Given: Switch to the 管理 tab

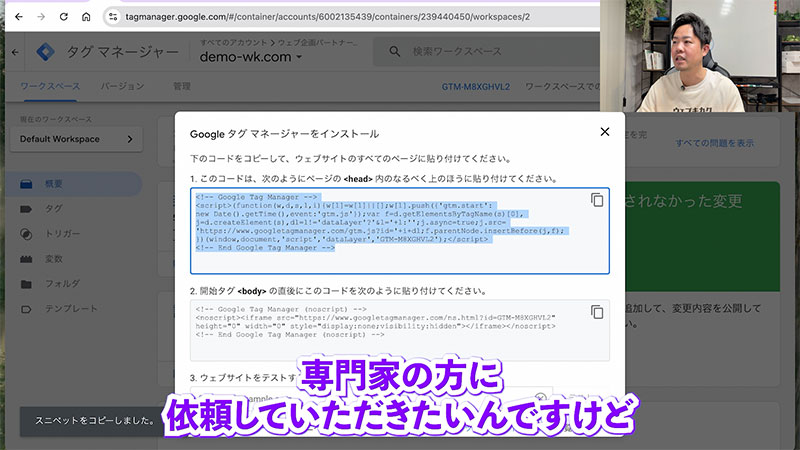Looking at the screenshot, I should [x=181, y=86].
